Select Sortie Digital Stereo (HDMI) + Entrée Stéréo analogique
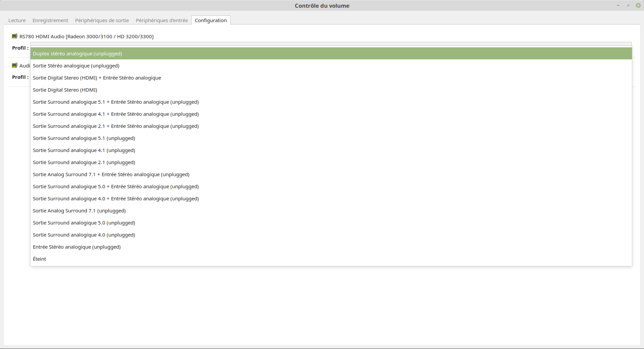Screen dimensions: 644x349 [97, 78]
